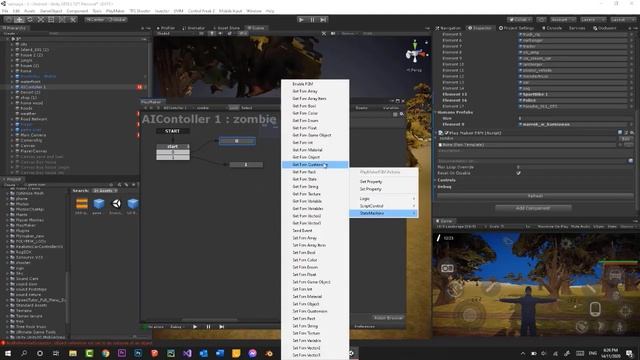Select the Rect Transform tool in toolbar
The height and width of the screenshot is (360, 640).
[51, 20]
